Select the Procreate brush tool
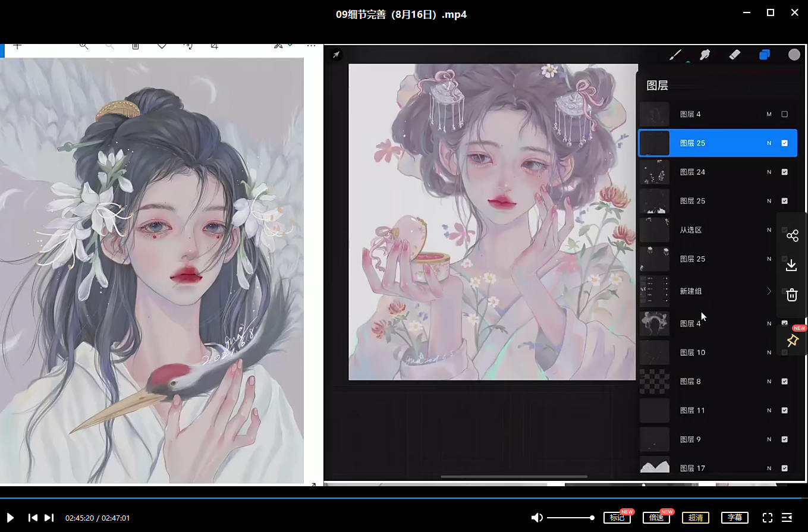The image size is (808, 532). 675,55
